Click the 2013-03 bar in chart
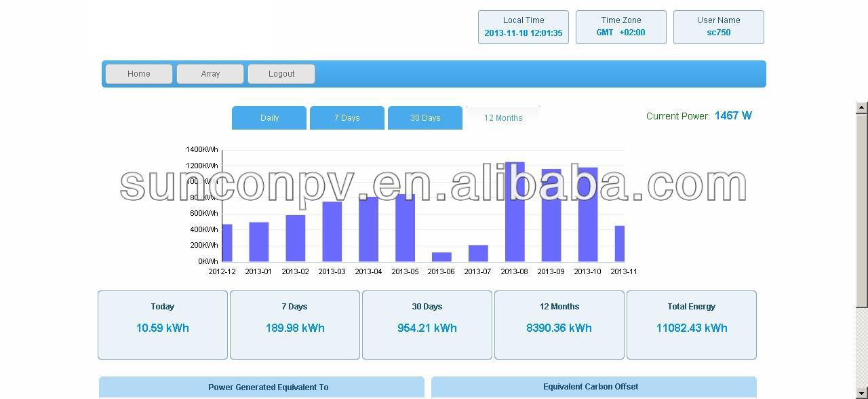Screen dimensions: 868x399 coord(332,231)
